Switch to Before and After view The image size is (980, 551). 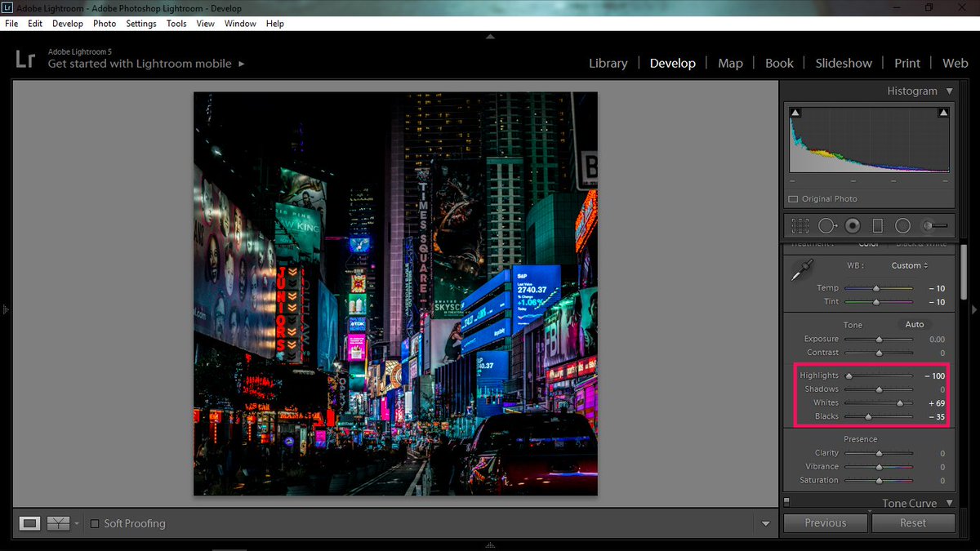coord(58,523)
